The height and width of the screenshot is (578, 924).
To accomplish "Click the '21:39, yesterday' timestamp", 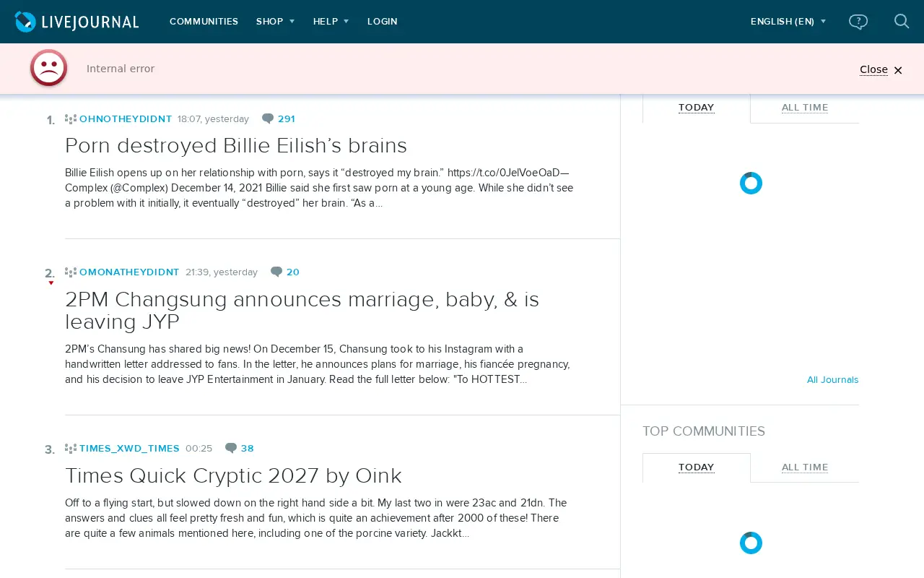I will 222,272.
